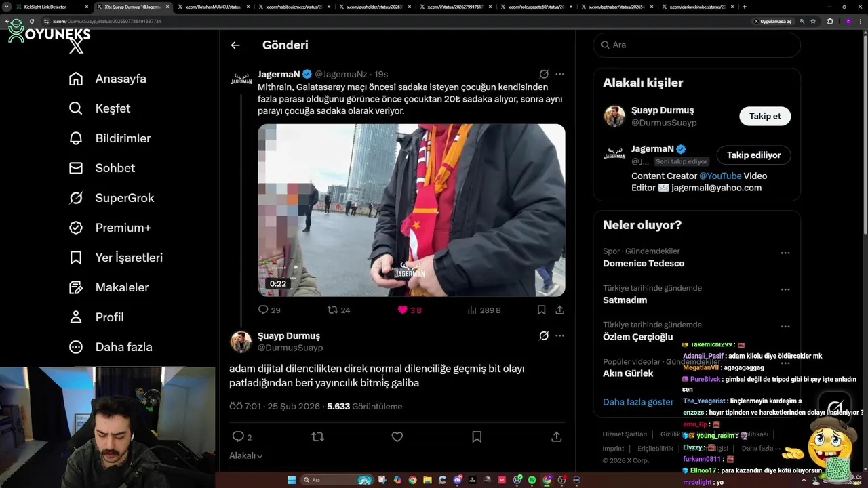
Task: Reply to the main post with 2 replies
Action: click(238, 436)
